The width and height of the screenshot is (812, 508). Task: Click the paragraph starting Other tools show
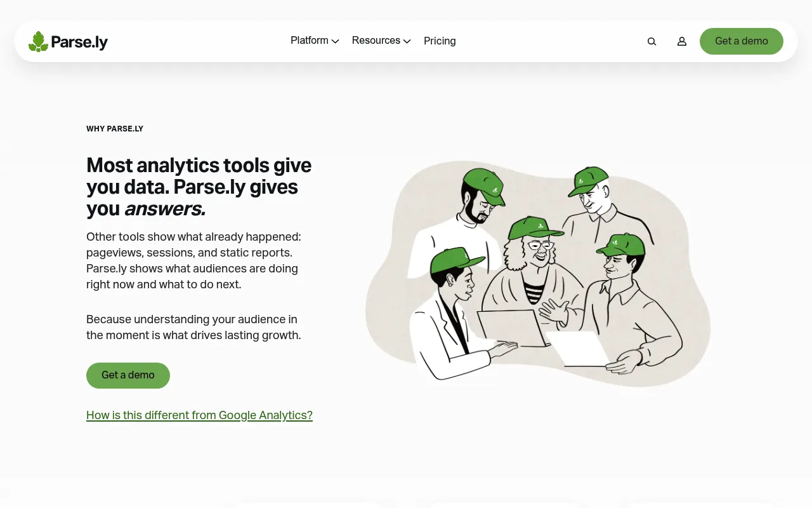(x=193, y=260)
